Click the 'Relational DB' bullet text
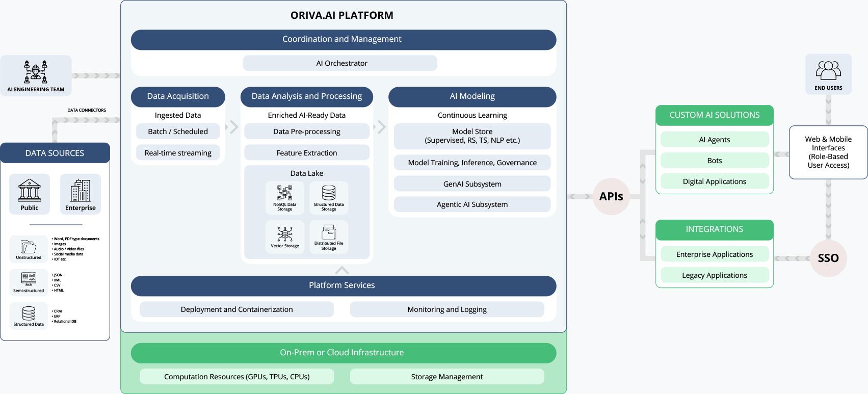 click(64, 321)
